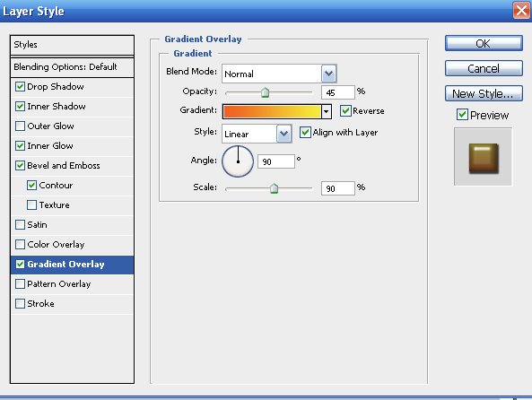
Task: Open the Bevel and Emboss settings label
Action: point(64,165)
